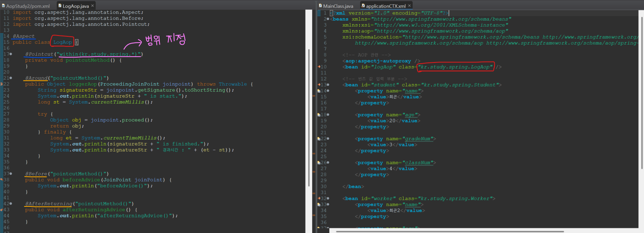Screen dimensions: 644x233
Task: Click the gutter marker icon at XML line 26
Action: pos(319,163)
